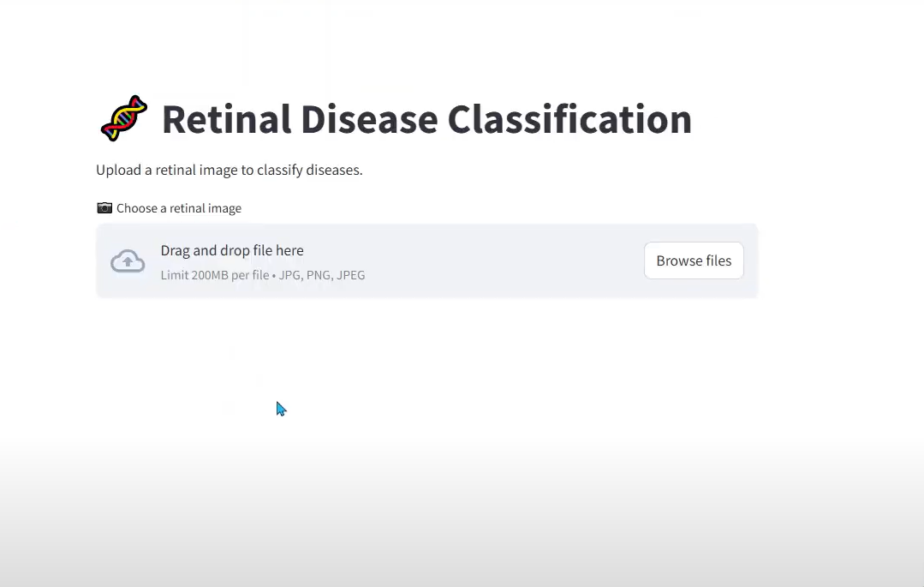This screenshot has height=587, width=924.
Task: Click the 'Choose a retinal image' label
Action: (179, 207)
